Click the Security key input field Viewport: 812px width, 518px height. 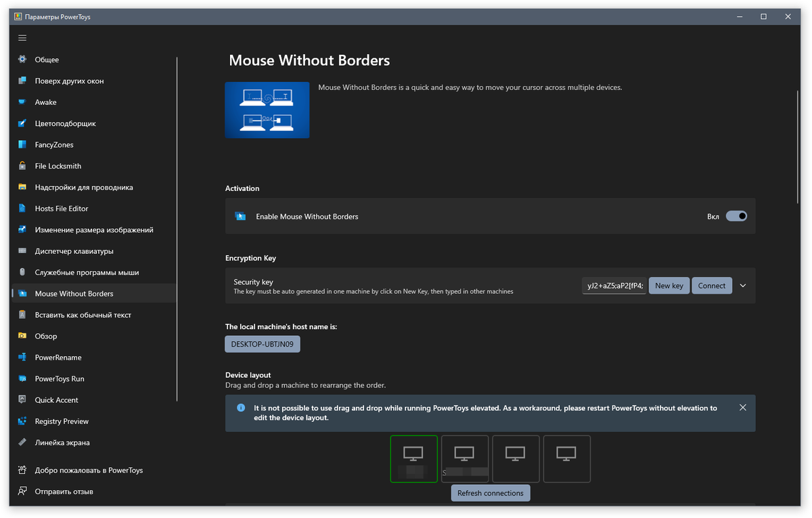click(614, 286)
